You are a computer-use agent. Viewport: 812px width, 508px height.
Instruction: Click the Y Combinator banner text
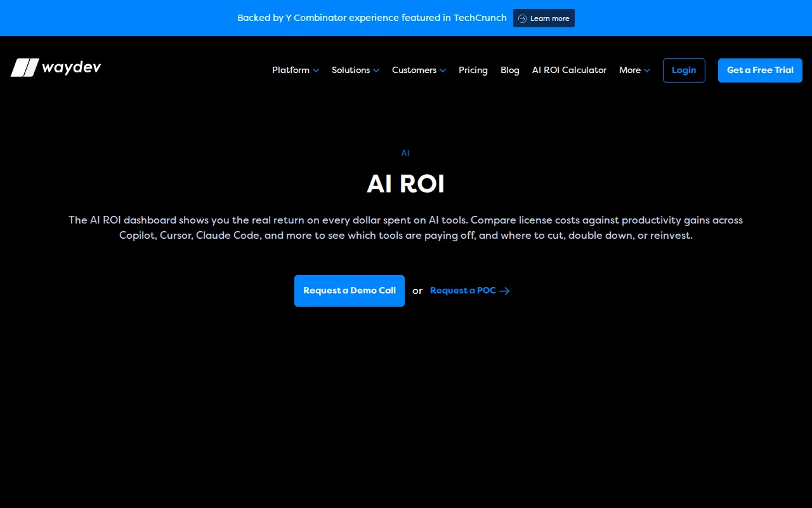(x=372, y=18)
